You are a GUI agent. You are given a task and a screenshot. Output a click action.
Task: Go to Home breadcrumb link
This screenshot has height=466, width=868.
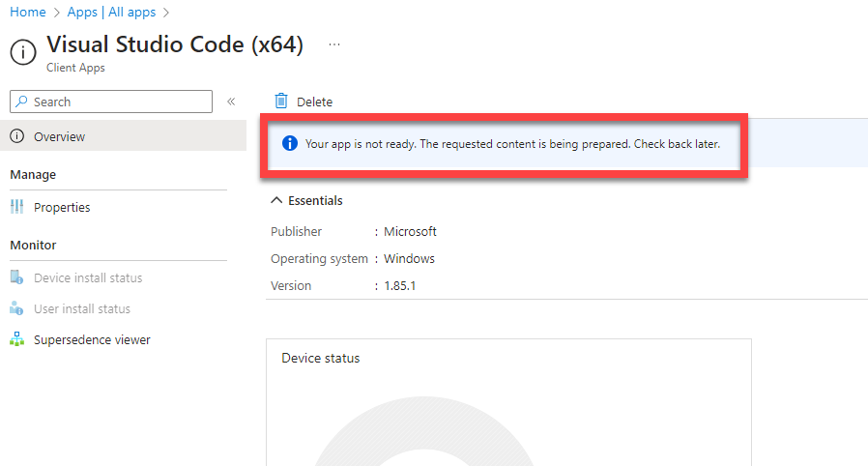pos(28,13)
